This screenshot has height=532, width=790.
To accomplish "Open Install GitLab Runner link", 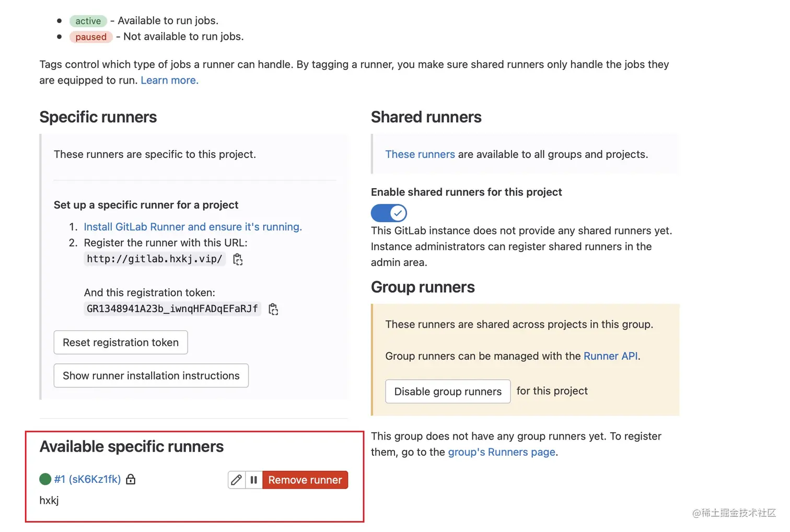I will [193, 227].
